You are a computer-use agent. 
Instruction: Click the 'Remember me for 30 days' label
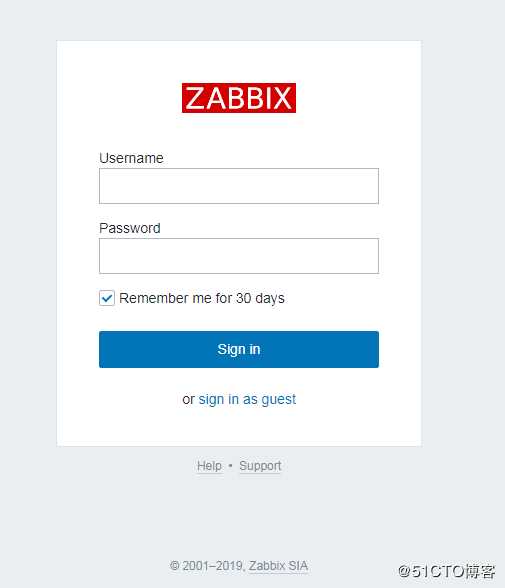[202, 298]
